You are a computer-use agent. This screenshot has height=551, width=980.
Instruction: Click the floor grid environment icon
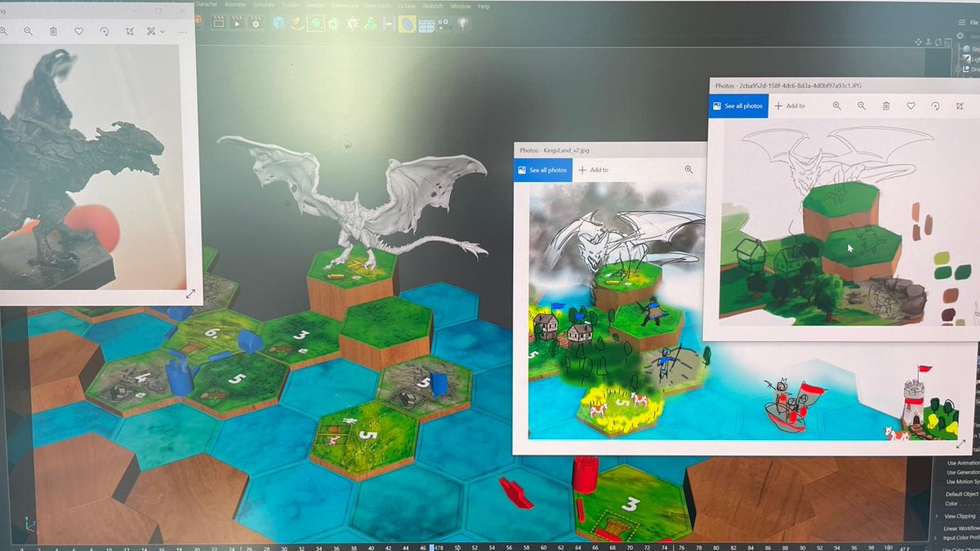click(x=425, y=25)
